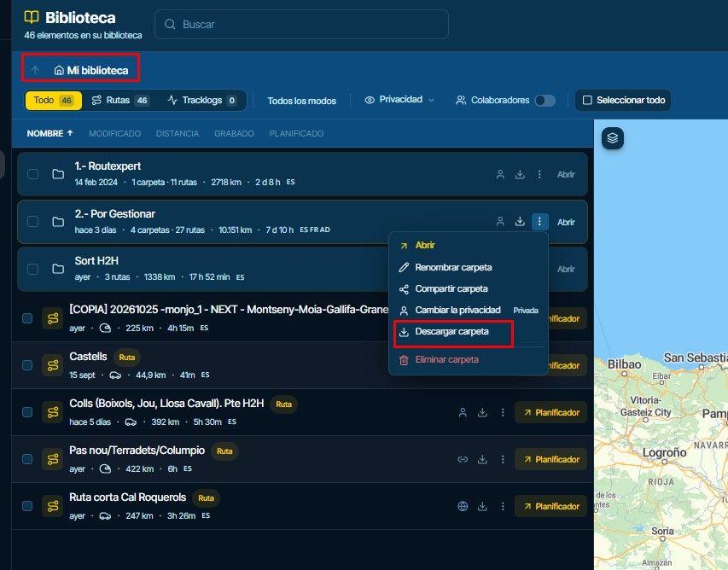
Task: Download the Ruta corta Cal Roquerols route
Action: pyautogui.click(x=483, y=506)
